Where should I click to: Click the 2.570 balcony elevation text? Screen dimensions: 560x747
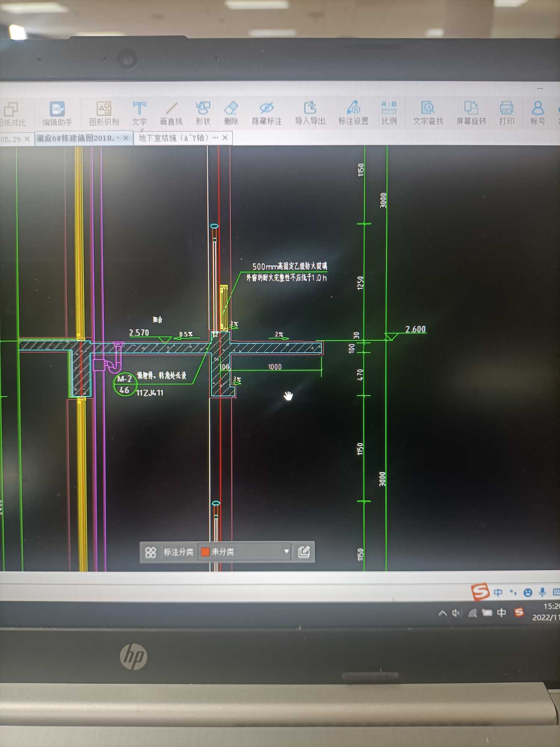coord(139,332)
